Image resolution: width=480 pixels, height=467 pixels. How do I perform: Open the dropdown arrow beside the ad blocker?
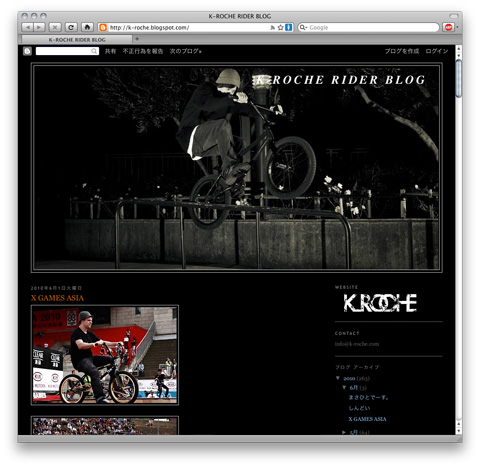pyautogui.click(x=457, y=27)
